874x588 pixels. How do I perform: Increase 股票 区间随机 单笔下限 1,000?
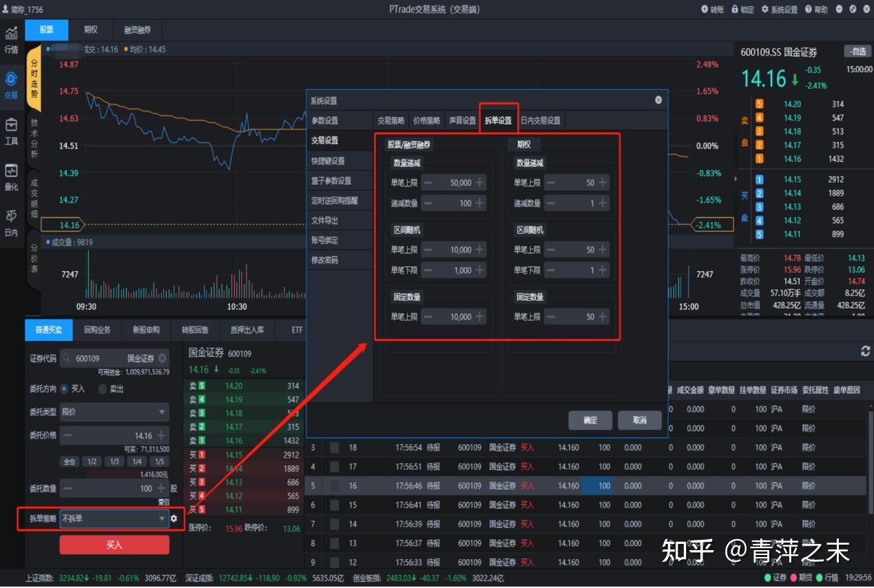click(x=480, y=270)
